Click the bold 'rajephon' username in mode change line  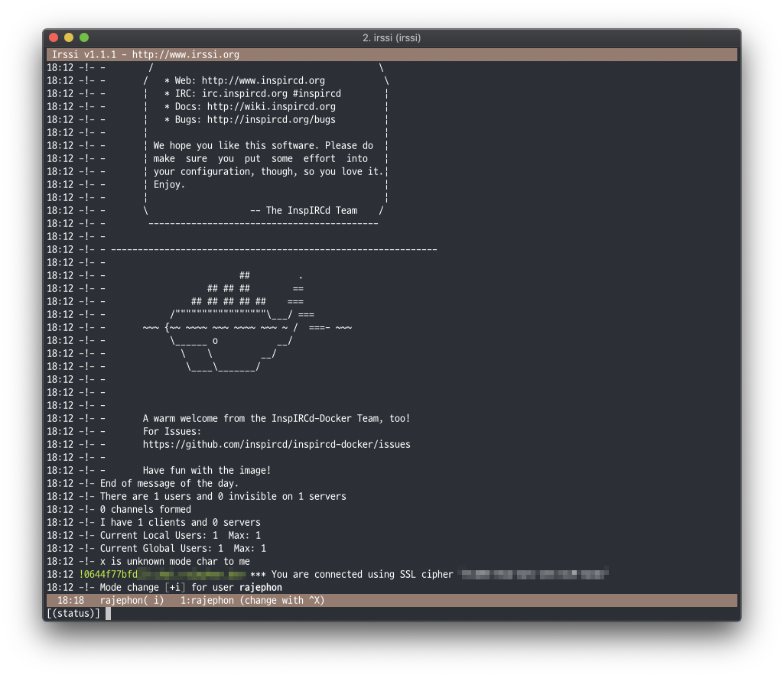tap(261, 587)
